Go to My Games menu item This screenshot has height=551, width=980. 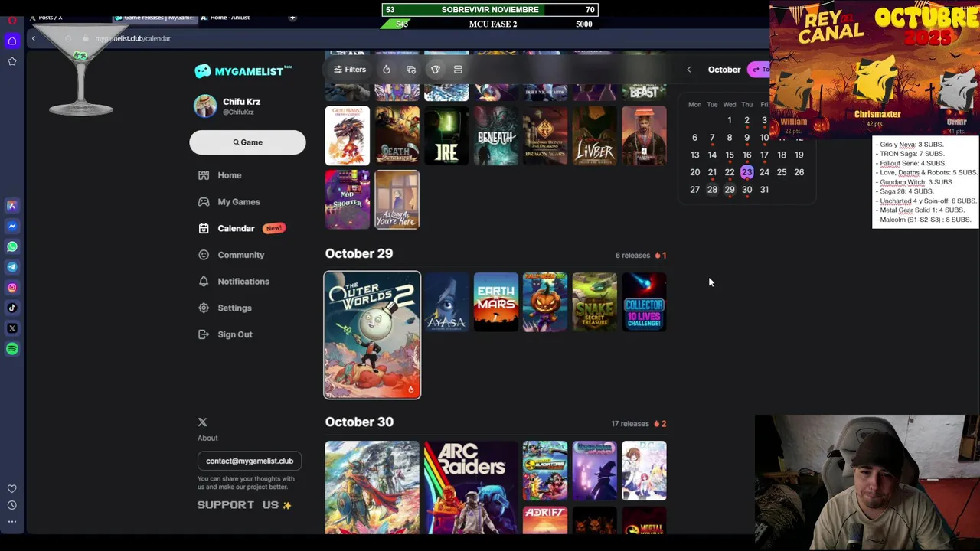[x=239, y=202]
